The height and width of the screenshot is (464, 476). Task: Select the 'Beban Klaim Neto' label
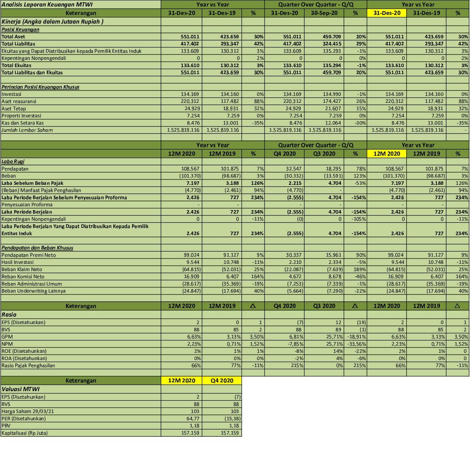(22, 269)
